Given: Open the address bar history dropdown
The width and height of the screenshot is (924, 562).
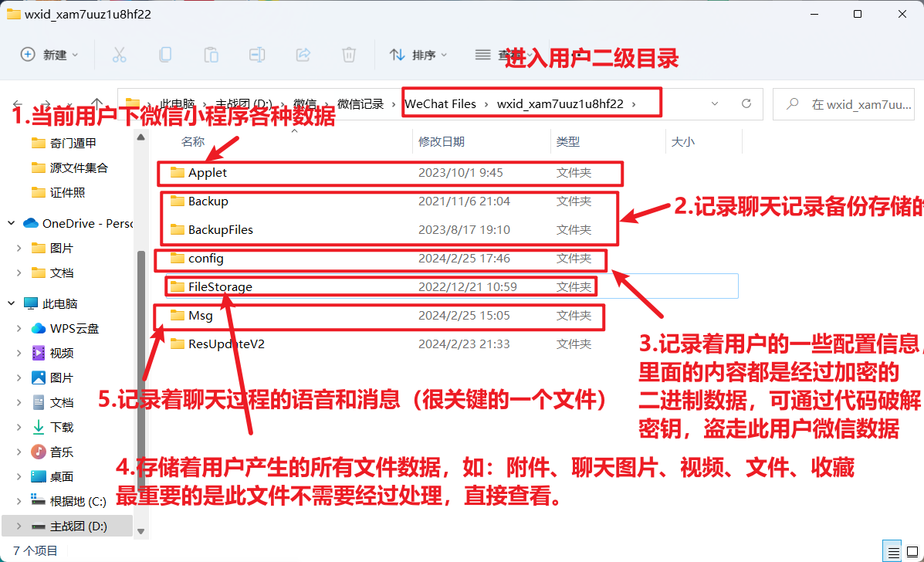Looking at the screenshot, I should (715, 103).
